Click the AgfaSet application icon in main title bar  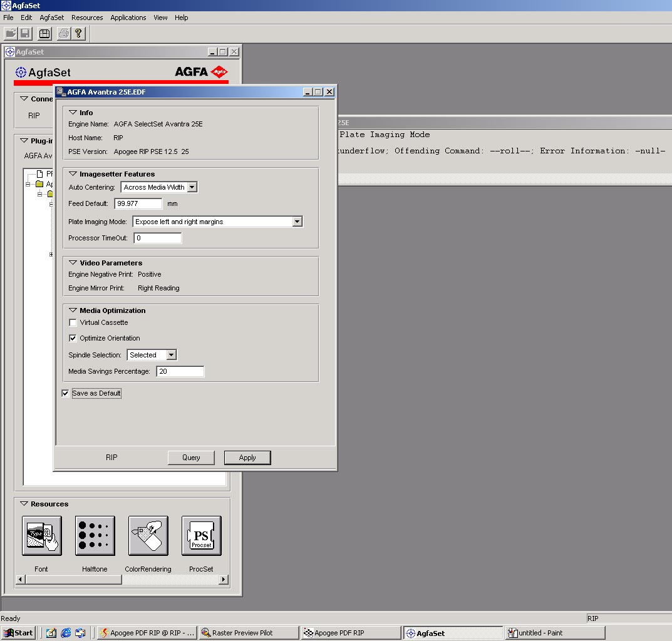coord(6,6)
